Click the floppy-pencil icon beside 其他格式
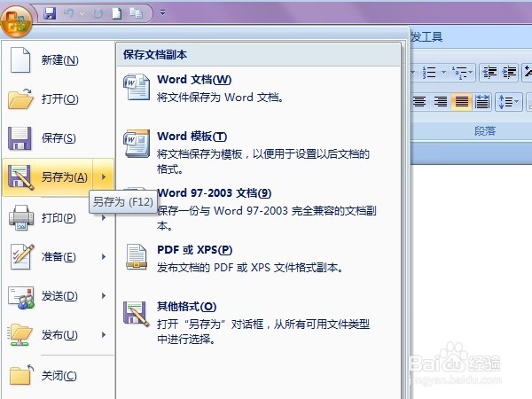This screenshot has height=399, width=532. [x=136, y=314]
